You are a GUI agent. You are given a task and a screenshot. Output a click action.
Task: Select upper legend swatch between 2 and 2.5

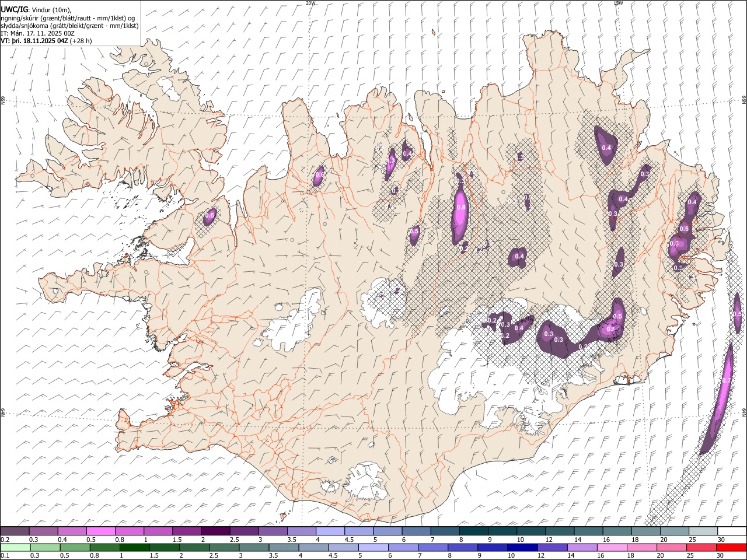click(x=215, y=531)
